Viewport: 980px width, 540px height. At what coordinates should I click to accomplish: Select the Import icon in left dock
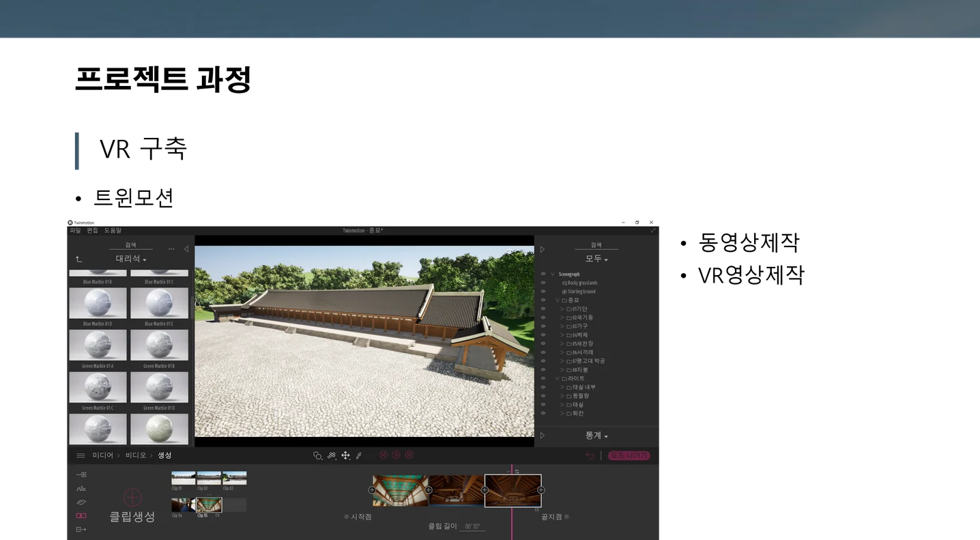click(x=81, y=474)
